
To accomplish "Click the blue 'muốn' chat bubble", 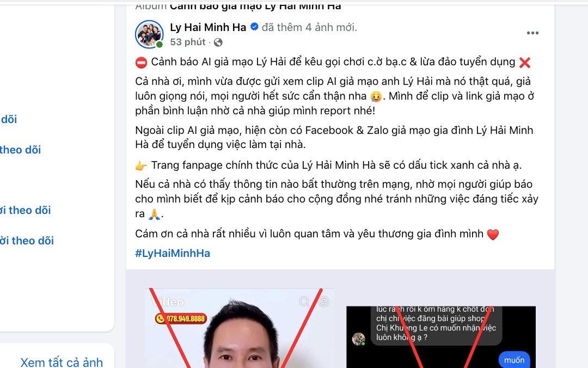I will point(514,360).
